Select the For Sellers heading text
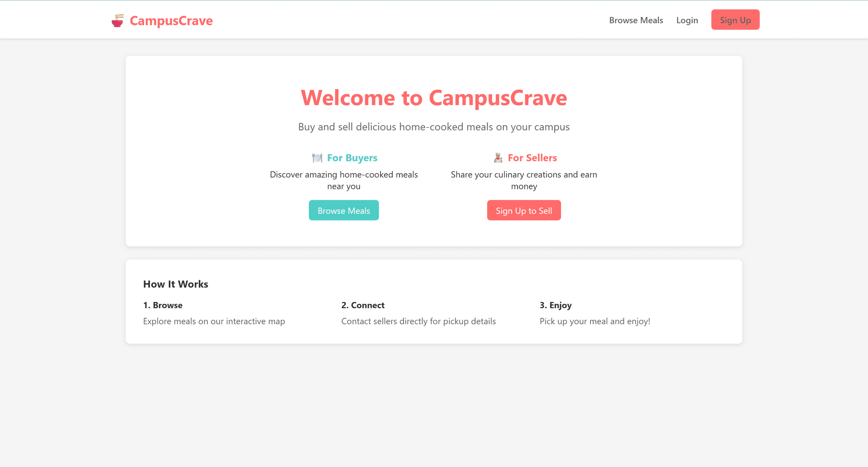Screen dimensions: 868x467 (x=532, y=158)
